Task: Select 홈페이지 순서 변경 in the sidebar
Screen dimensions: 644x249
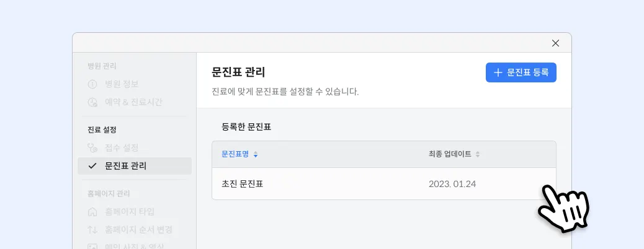Action: [x=138, y=230]
